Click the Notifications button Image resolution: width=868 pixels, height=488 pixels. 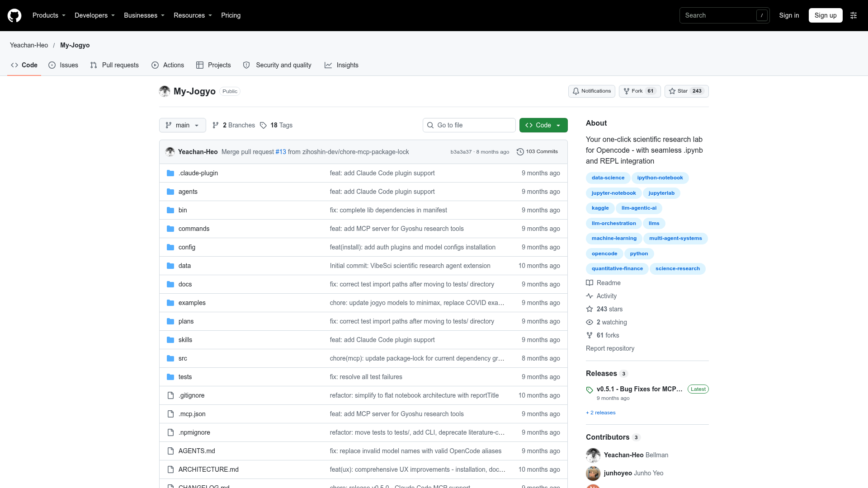pyautogui.click(x=592, y=91)
